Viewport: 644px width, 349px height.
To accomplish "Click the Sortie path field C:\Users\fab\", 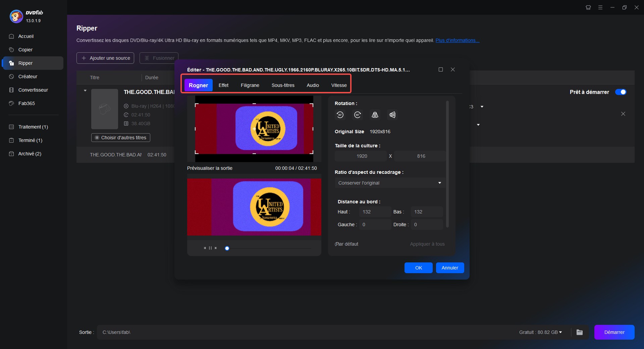I will tap(305, 332).
